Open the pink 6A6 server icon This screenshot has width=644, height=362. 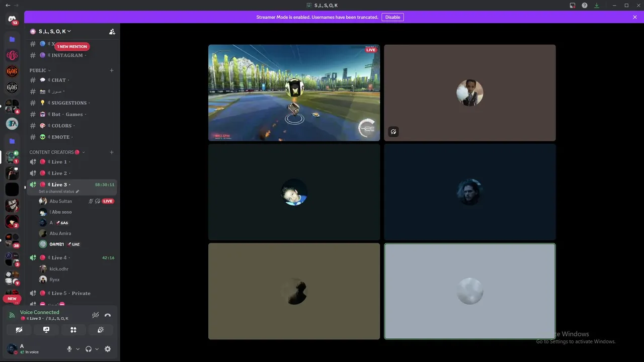[12, 55]
